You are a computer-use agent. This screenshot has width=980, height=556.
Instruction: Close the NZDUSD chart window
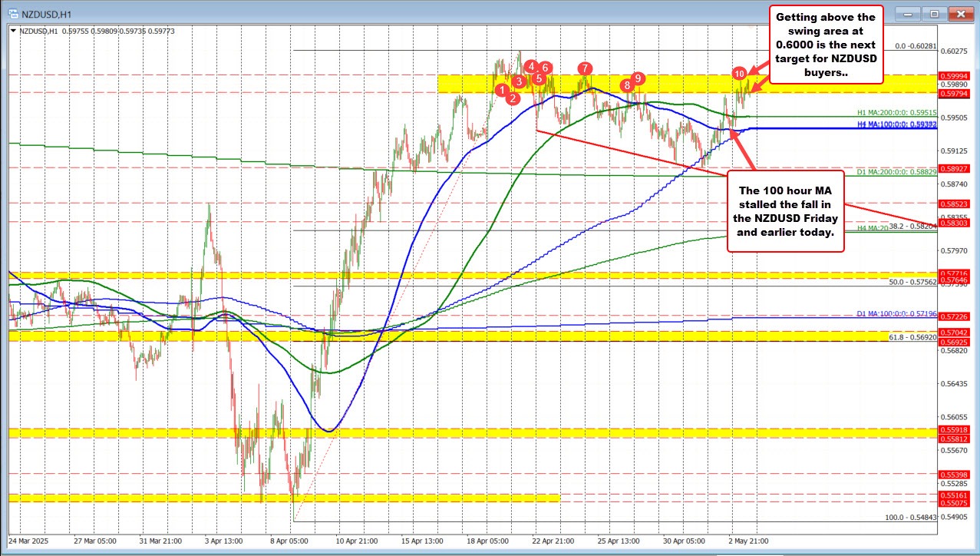click(959, 13)
